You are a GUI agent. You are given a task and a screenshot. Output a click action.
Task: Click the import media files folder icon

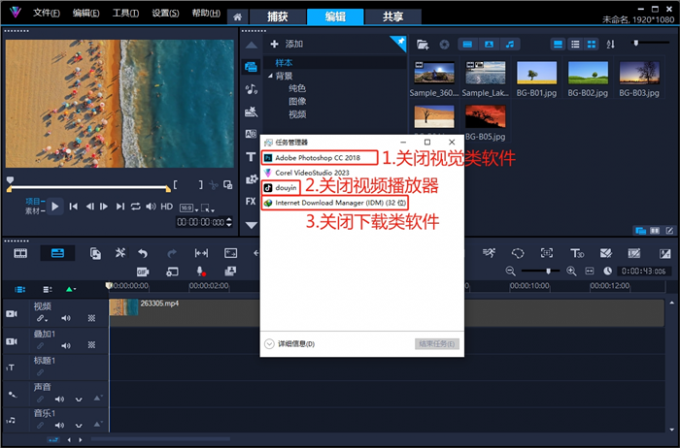422,44
